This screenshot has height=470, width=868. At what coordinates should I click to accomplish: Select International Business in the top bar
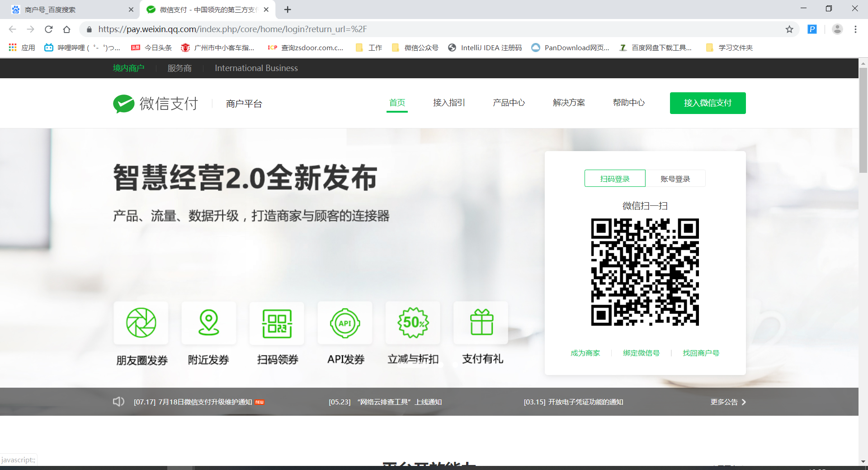[256, 68]
